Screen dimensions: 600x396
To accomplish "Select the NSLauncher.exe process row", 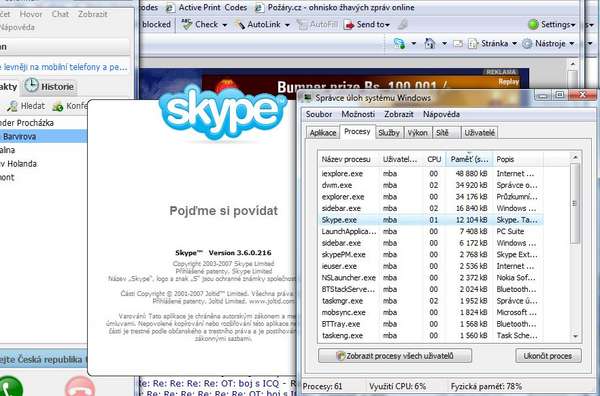I will coord(430,278).
